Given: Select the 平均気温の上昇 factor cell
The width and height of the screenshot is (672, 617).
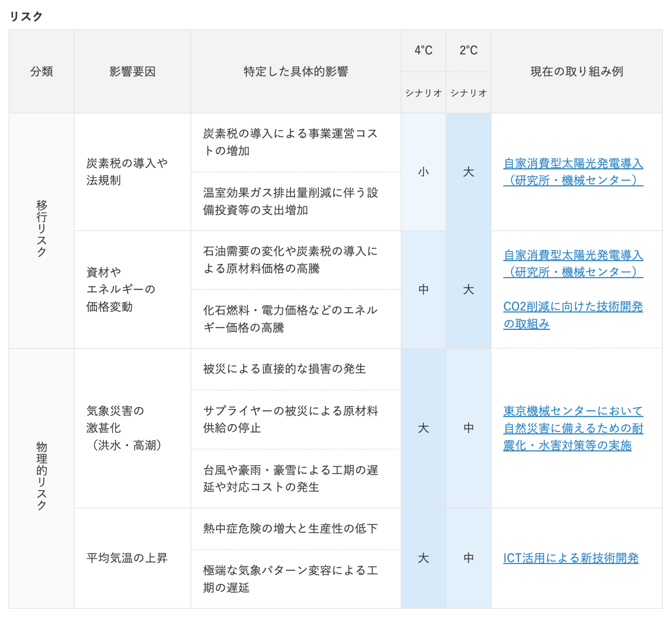Looking at the screenshot, I should [127, 558].
